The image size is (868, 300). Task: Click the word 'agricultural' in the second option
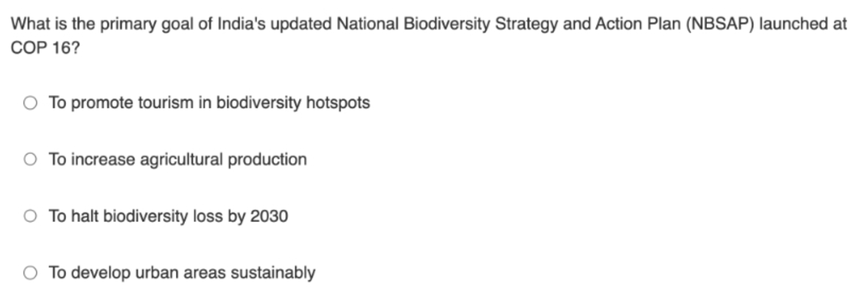181,160
